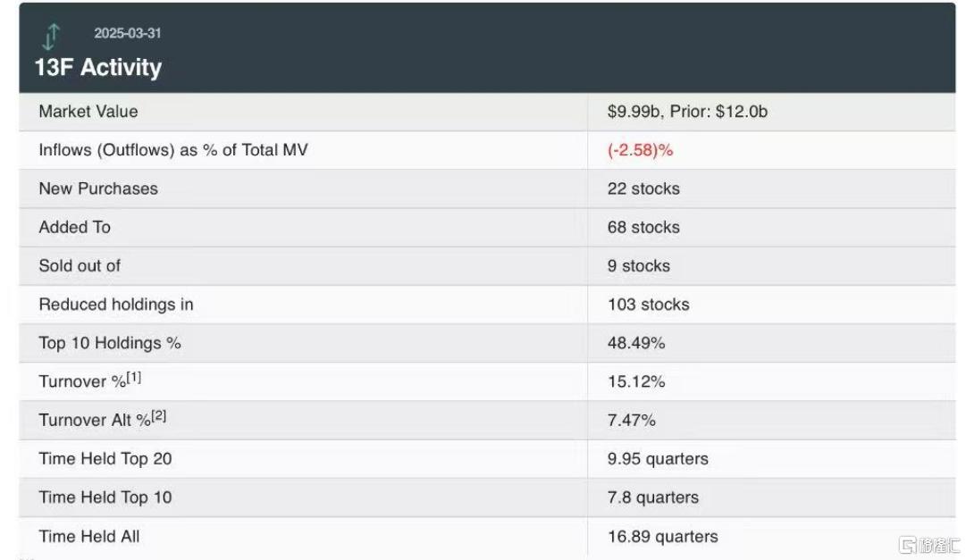
Task: Select the 48.49% holdings value
Action: [636, 343]
